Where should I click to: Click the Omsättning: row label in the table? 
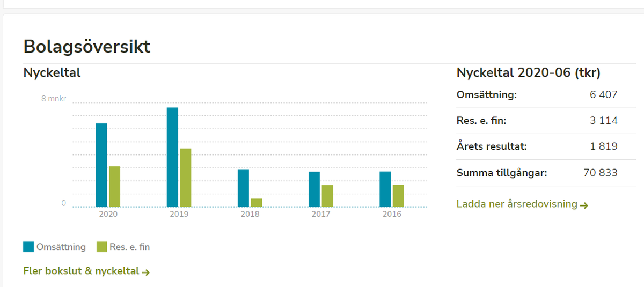pos(487,95)
